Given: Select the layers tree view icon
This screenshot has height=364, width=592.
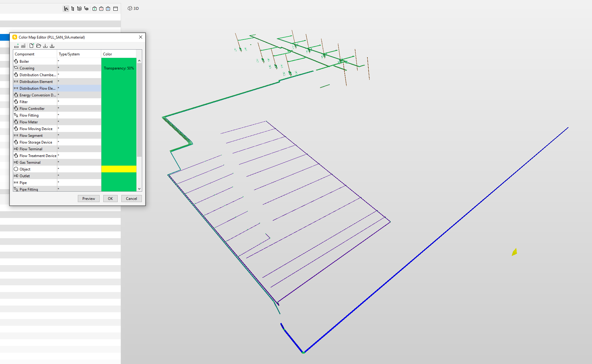Looking at the screenshot, I should pyautogui.click(x=79, y=9).
